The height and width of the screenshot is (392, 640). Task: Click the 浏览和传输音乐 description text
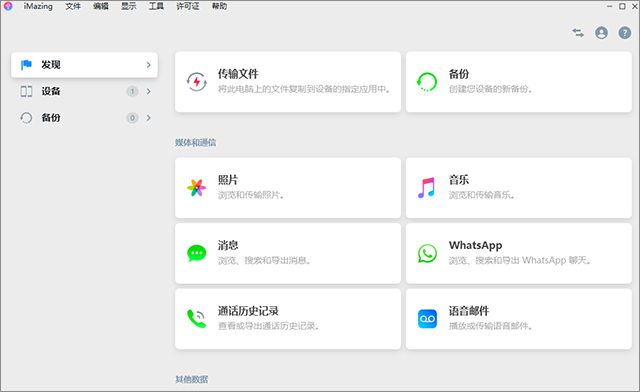pyautogui.click(x=482, y=195)
